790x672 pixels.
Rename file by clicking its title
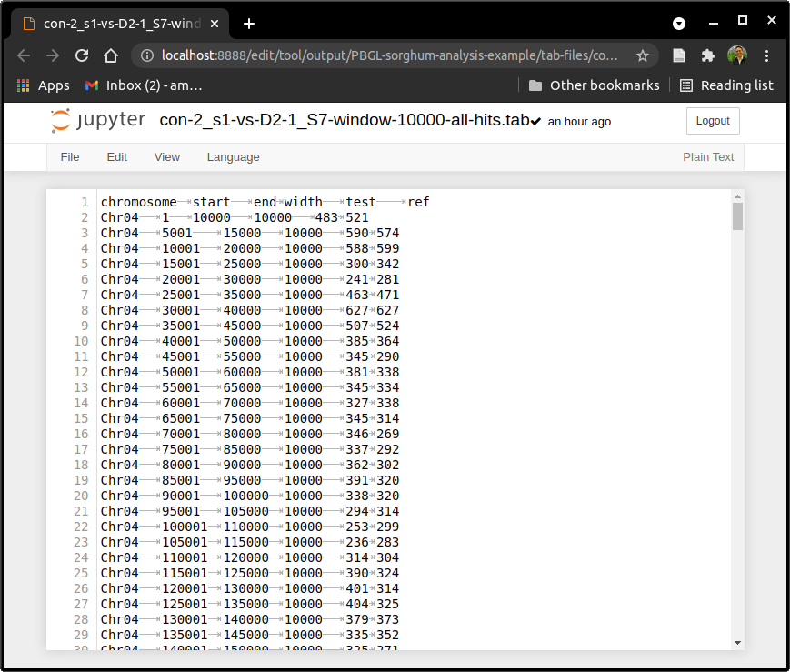[x=345, y=120]
